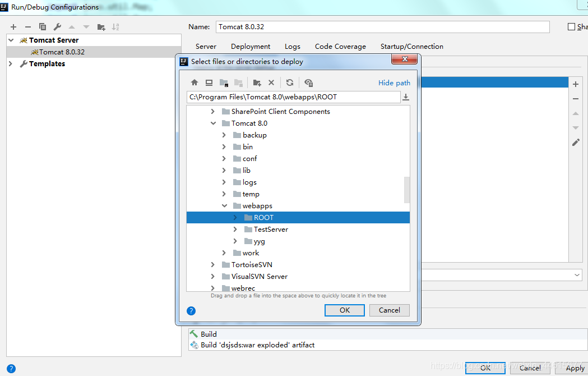The width and height of the screenshot is (588, 376).
Task: Move configuration up arrow in left toolbar
Action: [72, 27]
